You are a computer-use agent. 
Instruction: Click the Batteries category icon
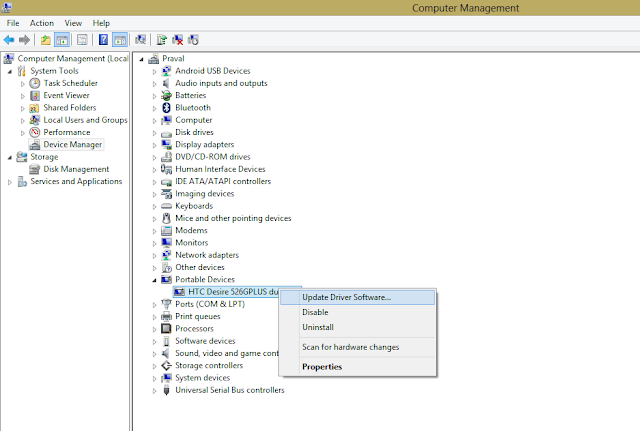(x=166, y=96)
